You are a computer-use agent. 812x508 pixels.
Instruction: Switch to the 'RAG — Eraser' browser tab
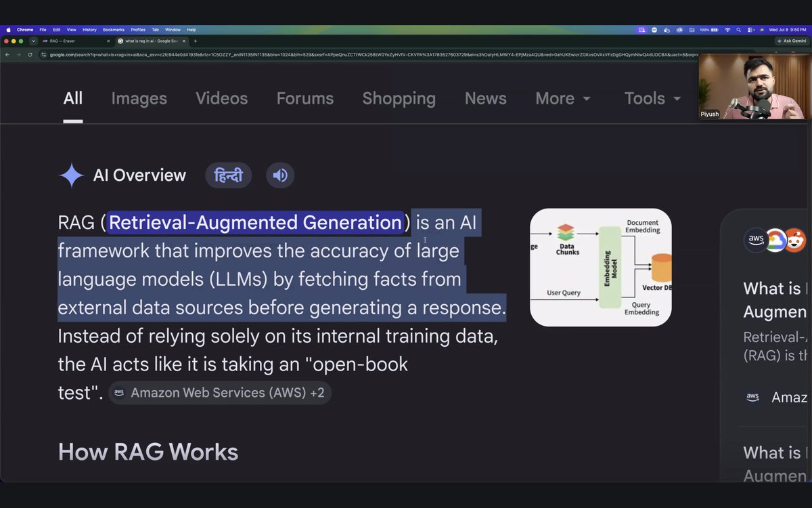pyautogui.click(x=76, y=41)
